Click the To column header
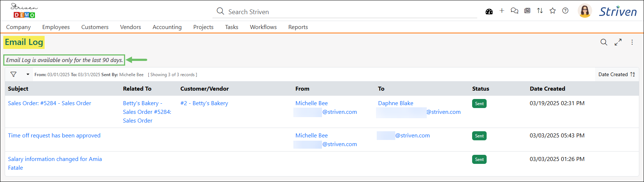Viewport: 644px width, 182px height. pos(381,88)
